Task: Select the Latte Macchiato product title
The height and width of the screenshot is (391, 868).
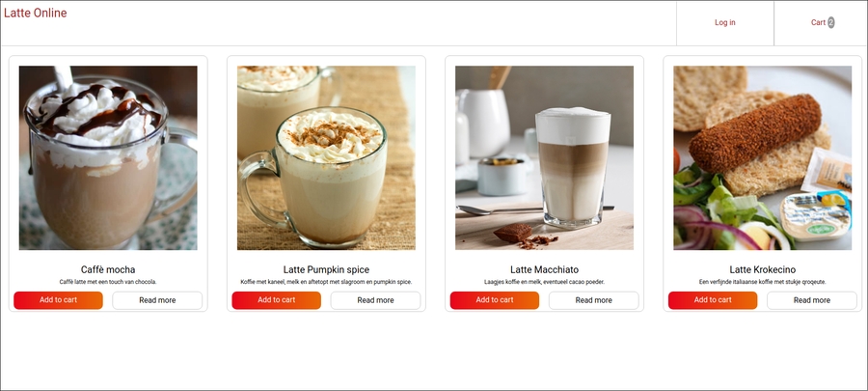Action: (544, 269)
